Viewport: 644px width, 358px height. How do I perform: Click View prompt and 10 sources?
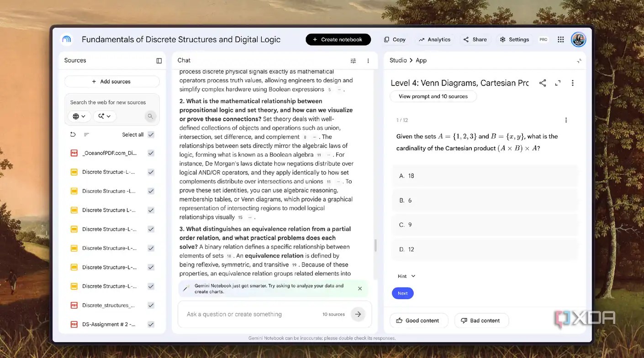coord(433,96)
